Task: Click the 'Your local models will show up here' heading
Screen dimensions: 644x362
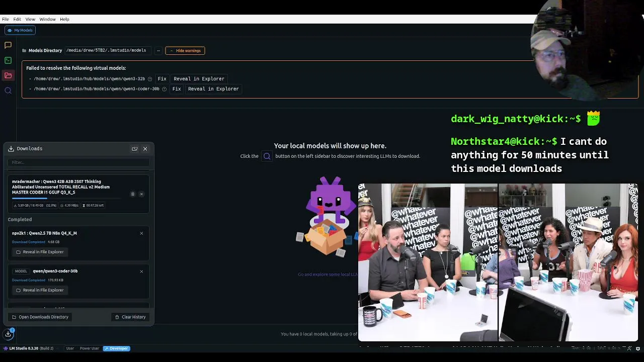Action: (x=330, y=146)
